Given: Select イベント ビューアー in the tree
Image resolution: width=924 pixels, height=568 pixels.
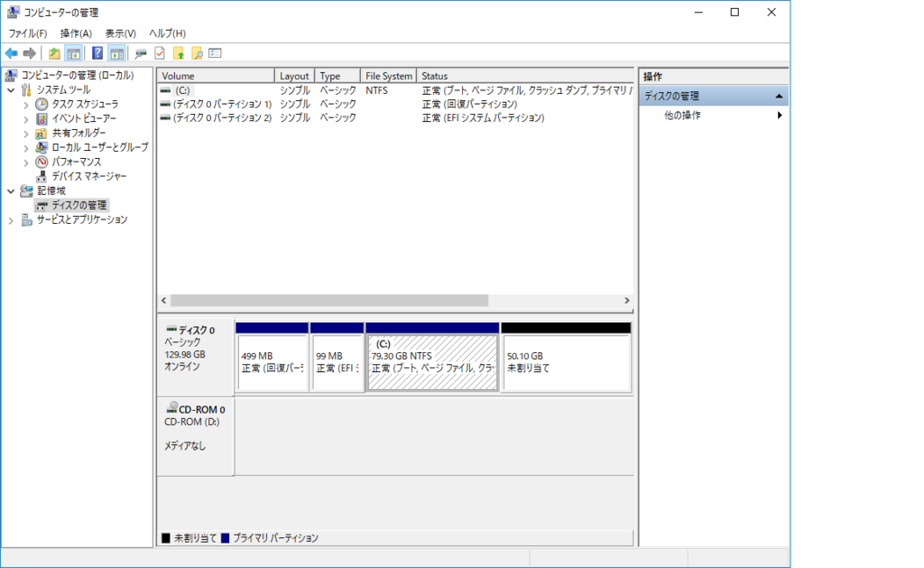Looking at the screenshot, I should (x=84, y=118).
